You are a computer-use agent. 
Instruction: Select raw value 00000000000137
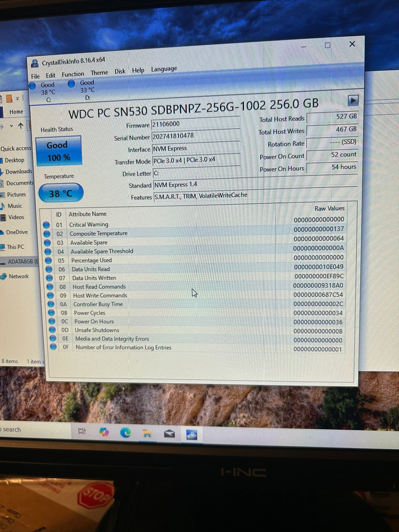tap(318, 229)
